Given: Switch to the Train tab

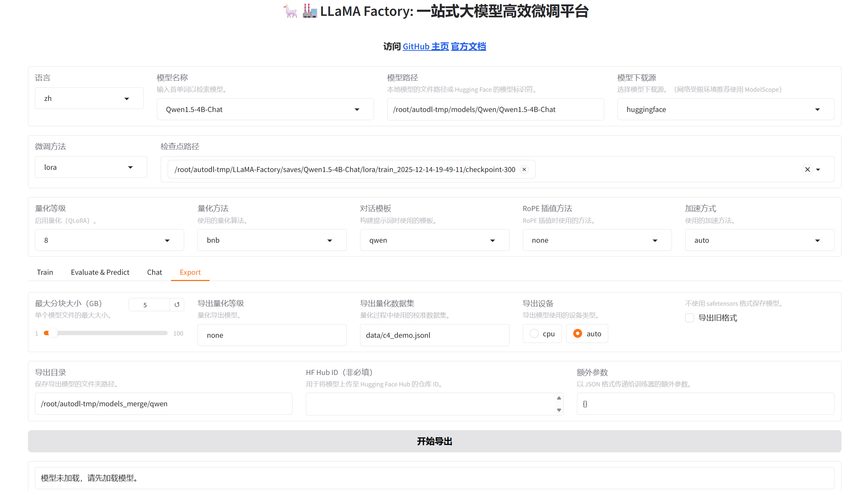Looking at the screenshot, I should coord(45,272).
